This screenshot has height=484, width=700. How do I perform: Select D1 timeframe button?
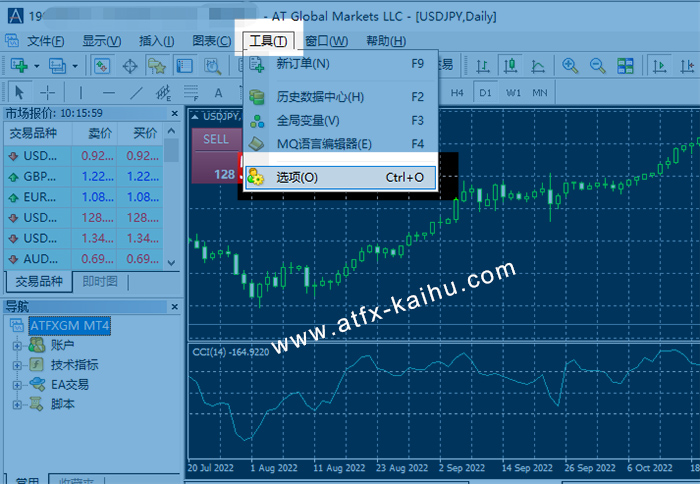coord(485,93)
